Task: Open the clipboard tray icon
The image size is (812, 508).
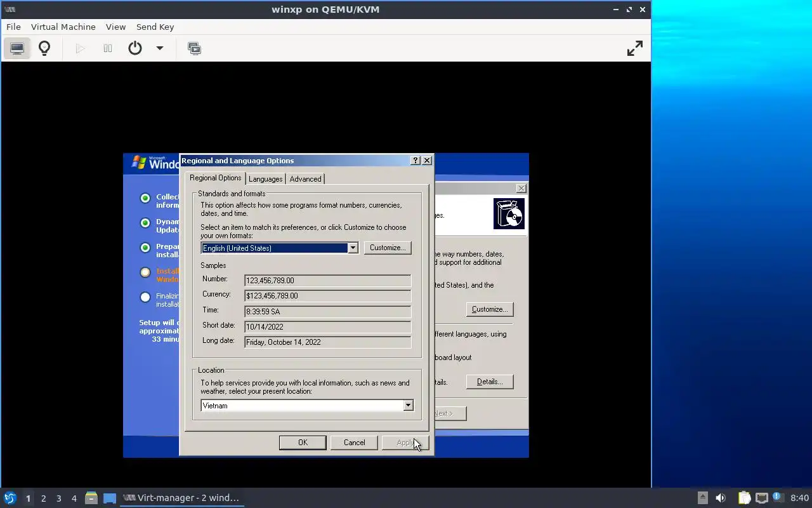Action: 744,498
